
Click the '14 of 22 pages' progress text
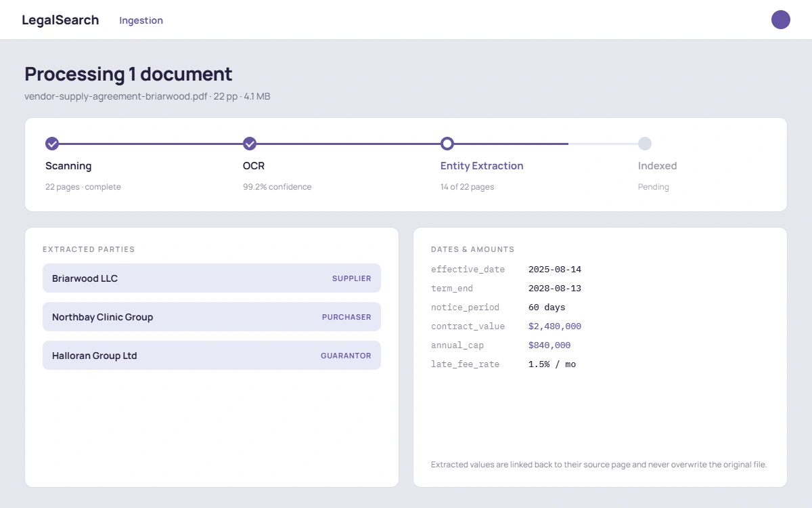[x=468, y=187]
